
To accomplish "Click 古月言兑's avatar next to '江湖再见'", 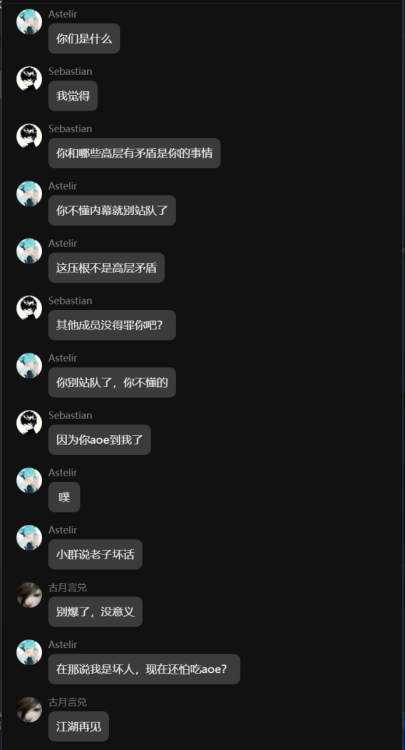I will (29, 710).
